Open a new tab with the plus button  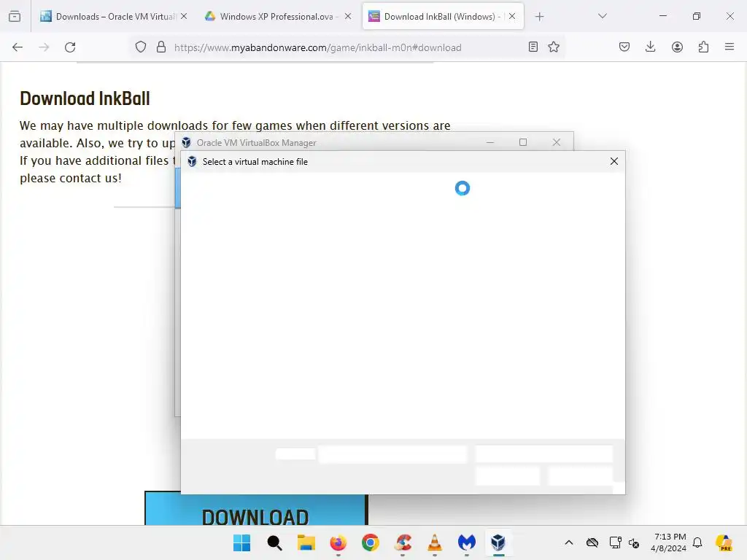(x=539, y=17)
